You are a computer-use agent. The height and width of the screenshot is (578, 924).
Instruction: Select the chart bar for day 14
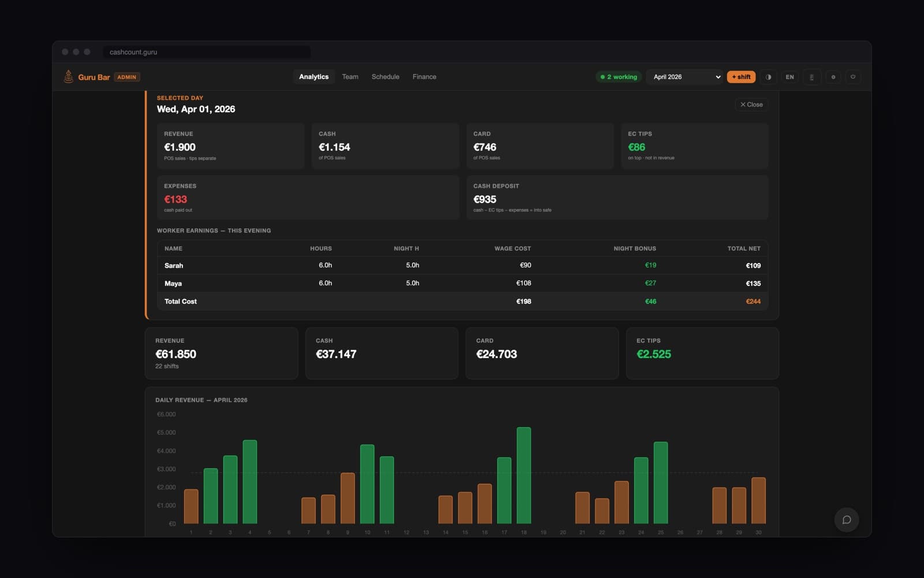pos(445,510)
